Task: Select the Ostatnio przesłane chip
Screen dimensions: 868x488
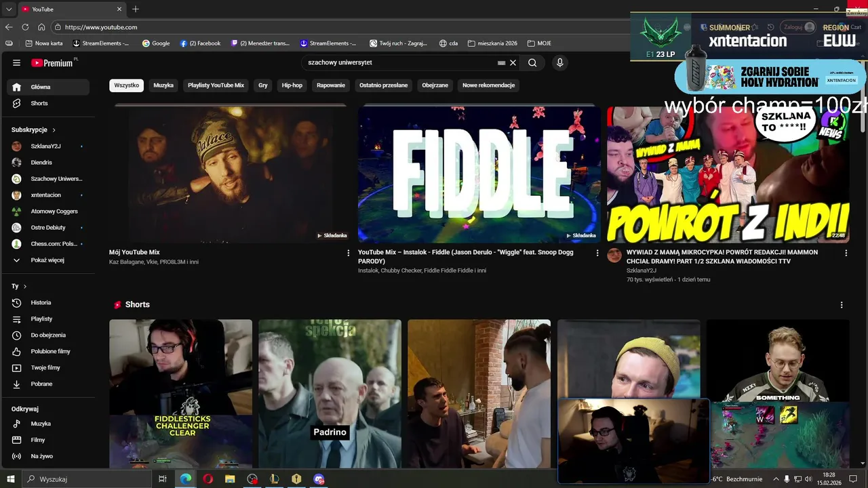Action: (384, 85)
